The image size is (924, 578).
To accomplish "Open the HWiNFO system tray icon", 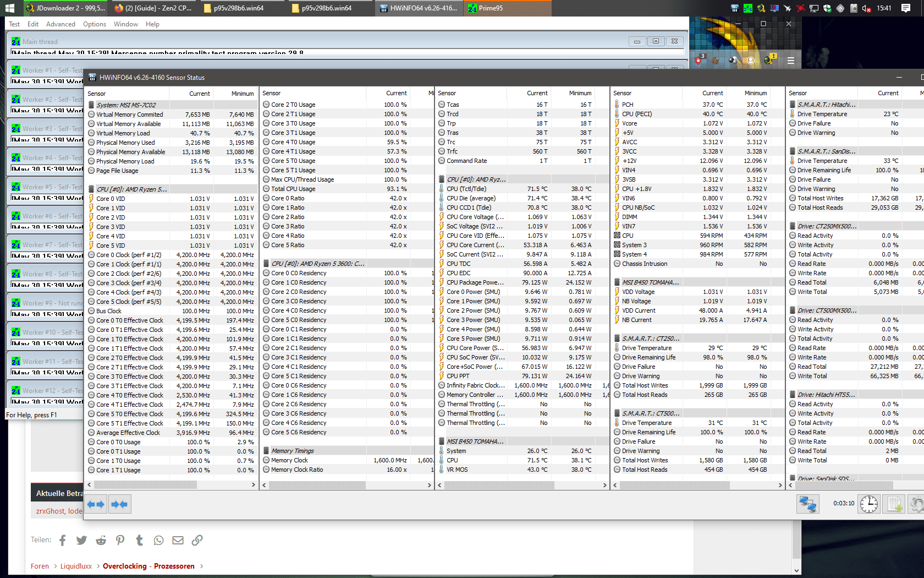I will point(735,8).
